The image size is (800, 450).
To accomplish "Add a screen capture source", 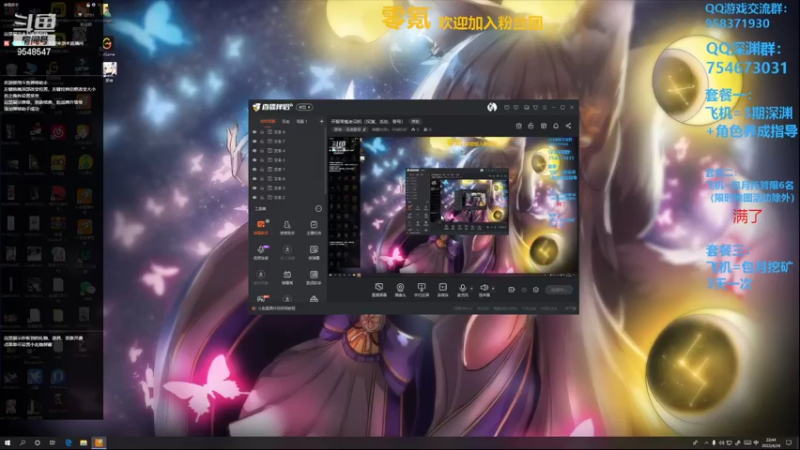I will point(379,289).
